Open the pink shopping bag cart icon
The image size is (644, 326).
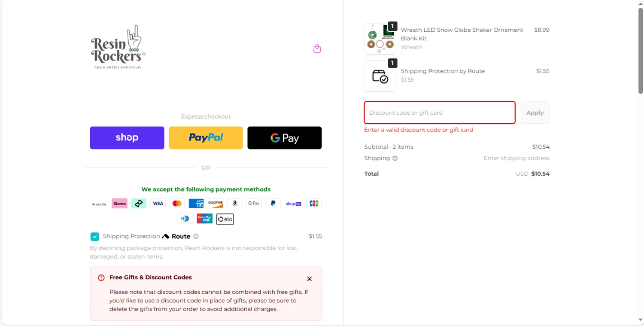click(317, 49)
